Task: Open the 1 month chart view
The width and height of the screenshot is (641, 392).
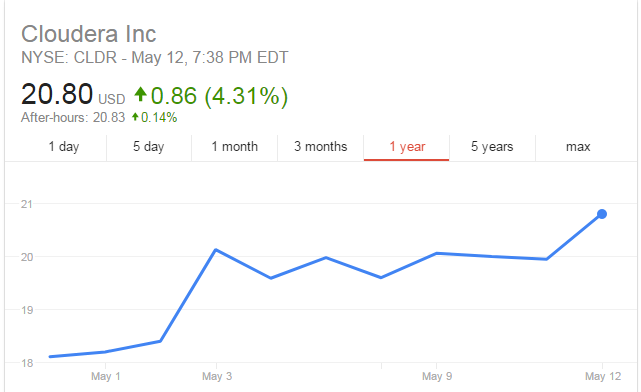Action: pos(235,147)
